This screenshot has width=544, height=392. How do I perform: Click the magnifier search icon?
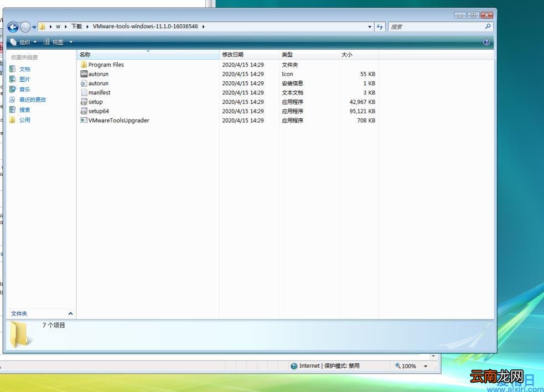[x=488, y=27]
